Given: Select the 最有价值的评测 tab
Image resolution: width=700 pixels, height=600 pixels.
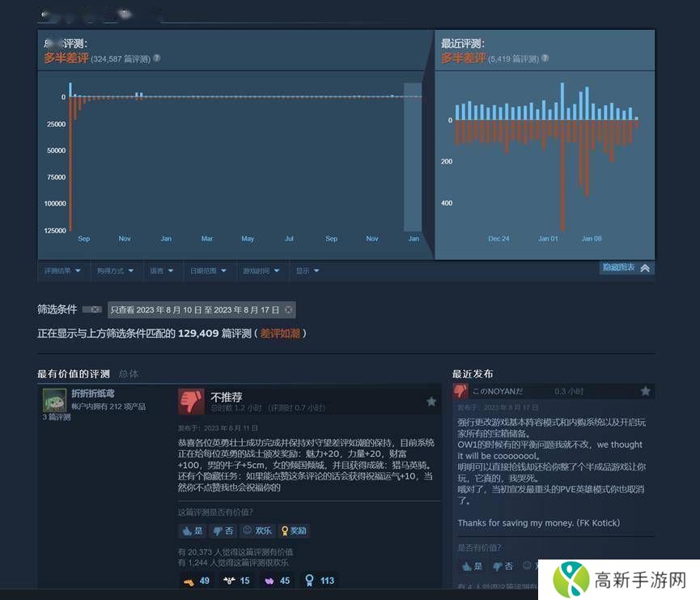Looking at the screenshot, I should tap(74, 373).
